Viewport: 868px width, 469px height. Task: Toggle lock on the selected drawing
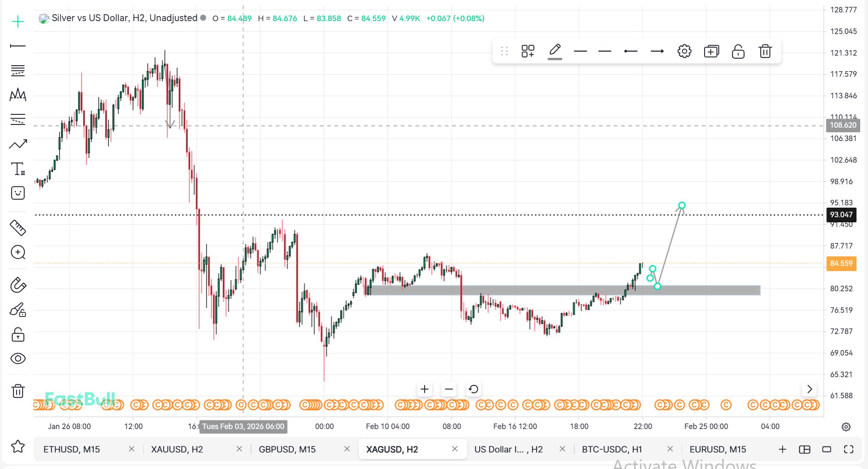coord(738,51)
